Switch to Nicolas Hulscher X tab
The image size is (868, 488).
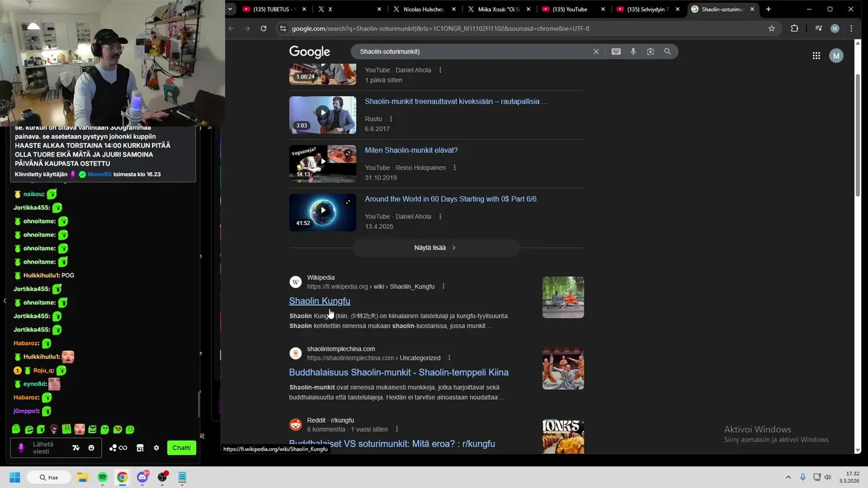(x=423, y=9)
